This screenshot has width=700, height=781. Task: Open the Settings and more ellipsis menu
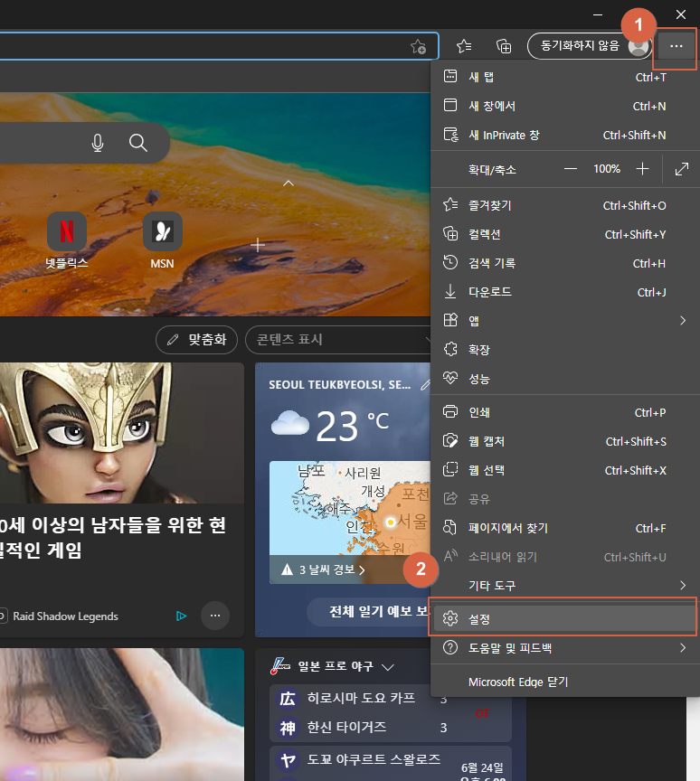[x=676, y=46]
